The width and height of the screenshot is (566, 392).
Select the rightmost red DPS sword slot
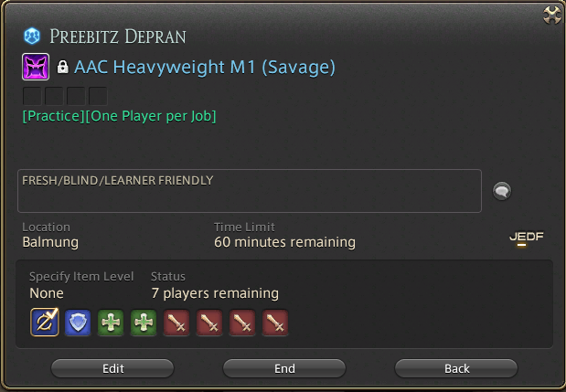coord(275,323)
